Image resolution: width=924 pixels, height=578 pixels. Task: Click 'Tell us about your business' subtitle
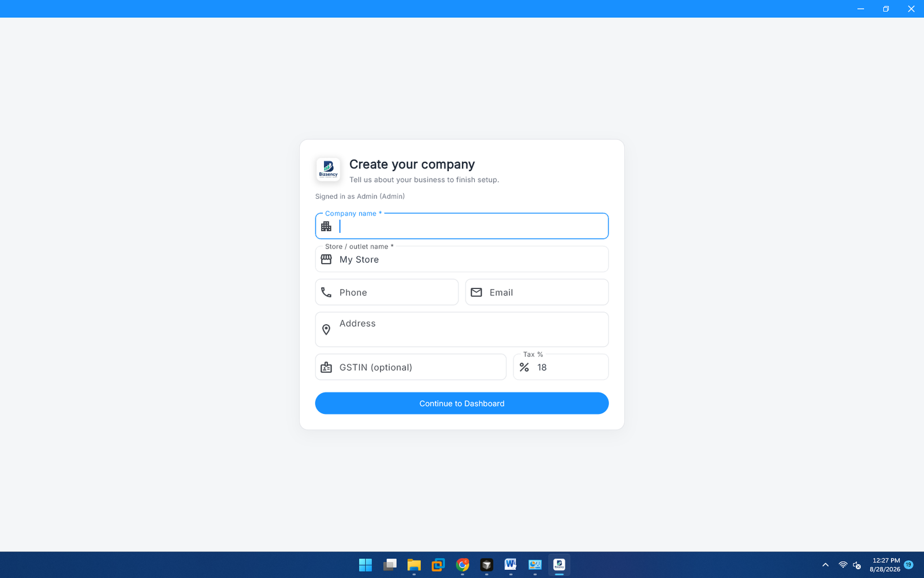pyautogui.click(x=424, y=180)
